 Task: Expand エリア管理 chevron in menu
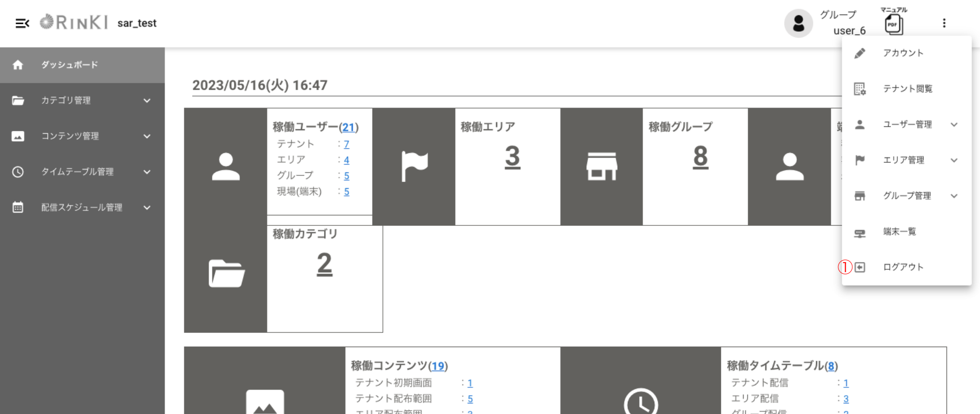click(953, 160)
